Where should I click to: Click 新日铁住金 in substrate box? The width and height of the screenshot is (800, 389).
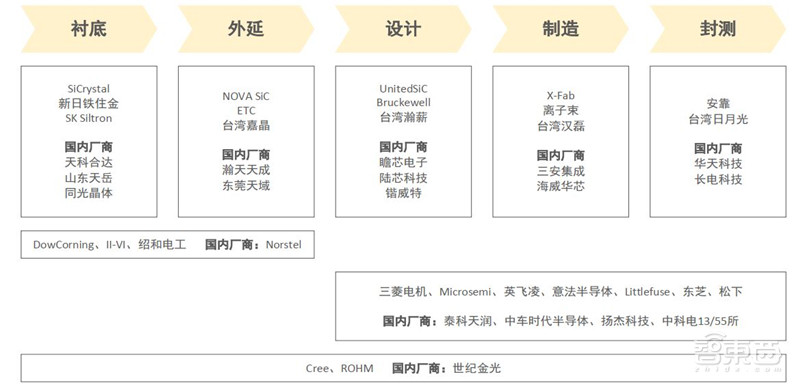[89, 104]
